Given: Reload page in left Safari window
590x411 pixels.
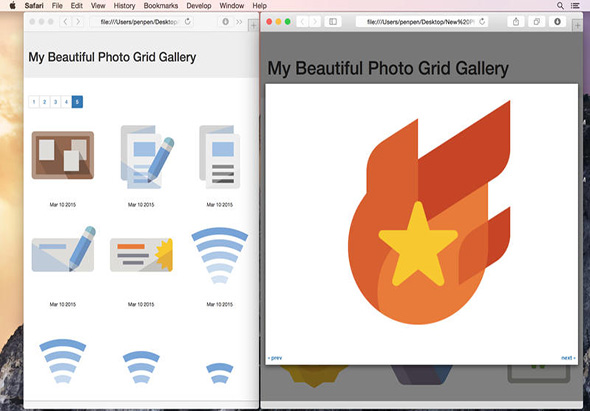Looking at the screenshot, I should [187, 22].
